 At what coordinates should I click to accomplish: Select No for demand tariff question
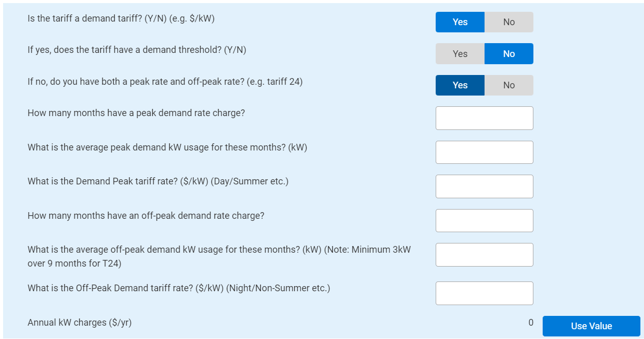(509, 22)
